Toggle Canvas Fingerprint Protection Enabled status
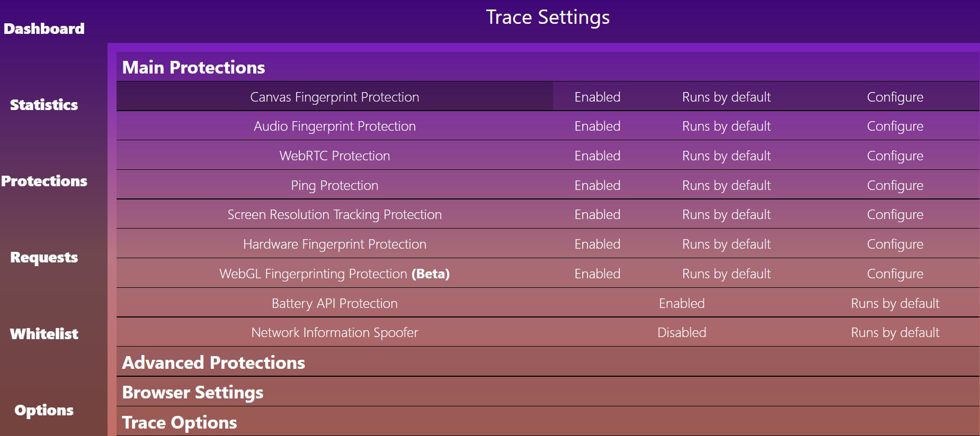 coord(597,97)
